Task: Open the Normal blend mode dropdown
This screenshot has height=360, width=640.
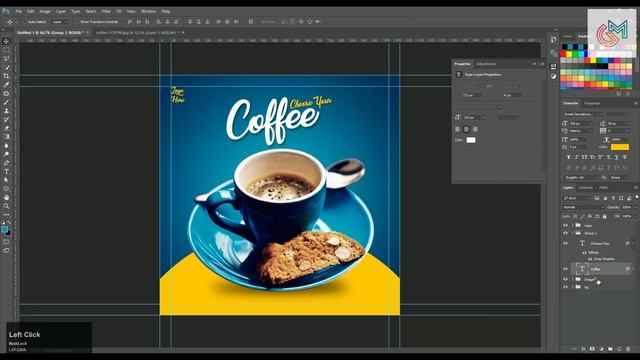Action: (583, 207)
